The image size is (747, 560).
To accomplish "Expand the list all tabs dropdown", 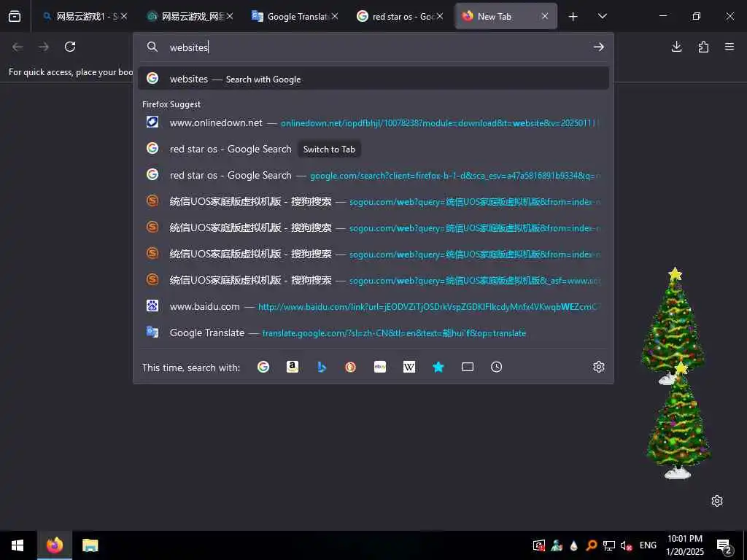I will pos(602,16).
